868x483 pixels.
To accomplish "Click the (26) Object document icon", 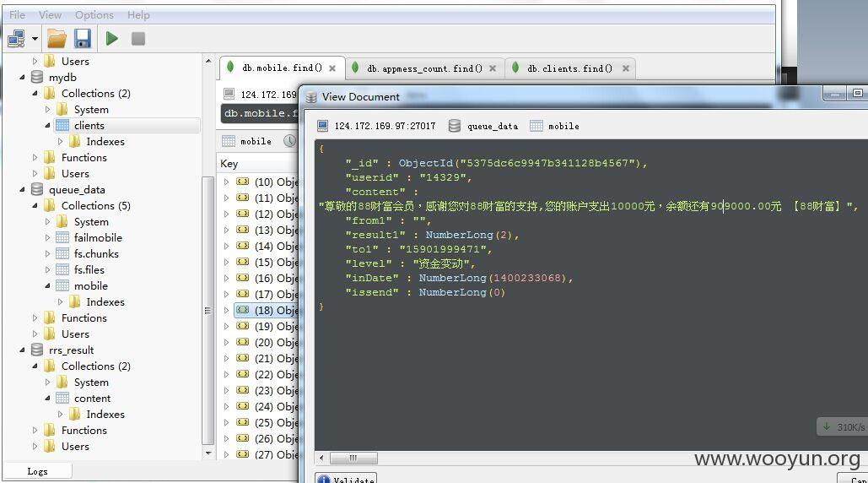I will [x=242, y=439].
